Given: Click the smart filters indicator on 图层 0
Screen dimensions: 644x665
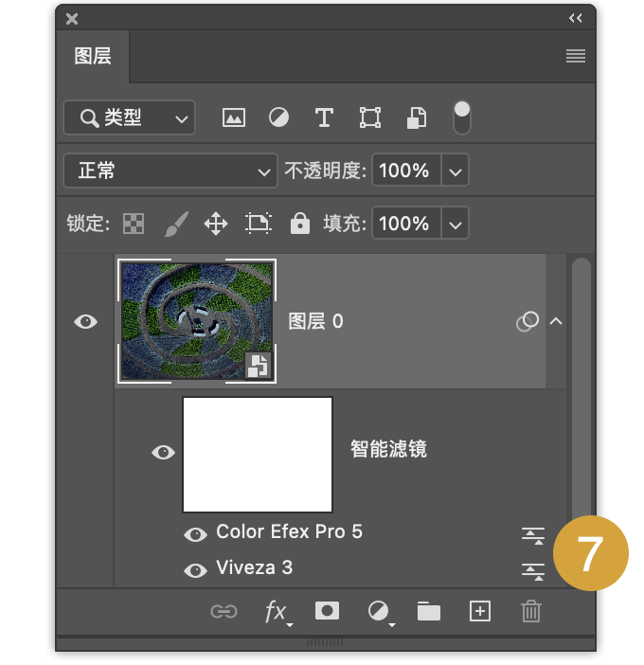Looking at the screenshot, I should [x=528, y=321].
